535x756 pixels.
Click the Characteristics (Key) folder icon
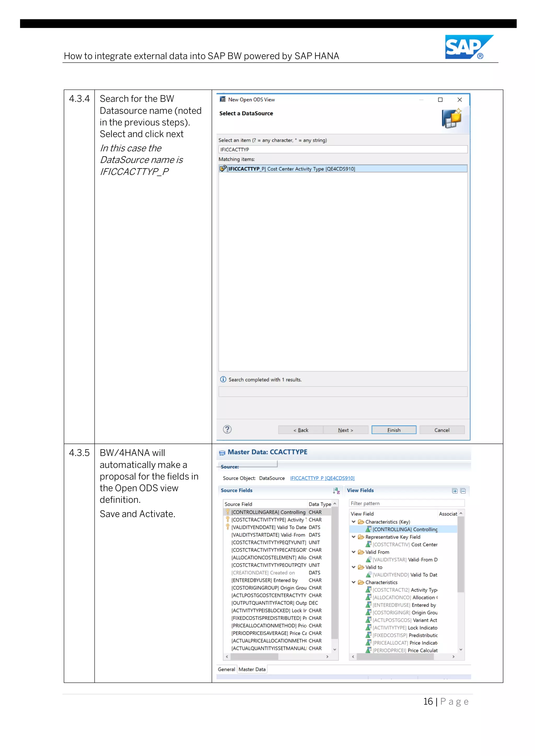tap(361, 522)
